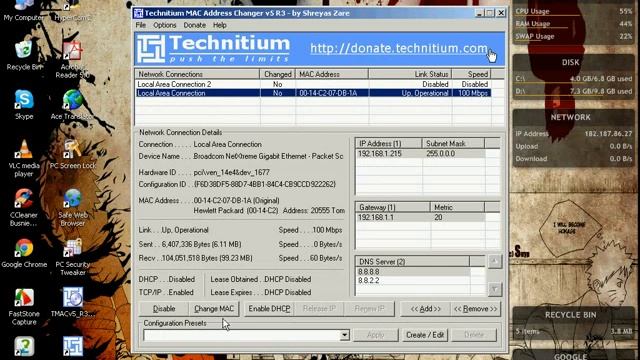Click inside the Configuration Presets combo box
Viewport: 640px width, 360px height.
pos(242,335)
